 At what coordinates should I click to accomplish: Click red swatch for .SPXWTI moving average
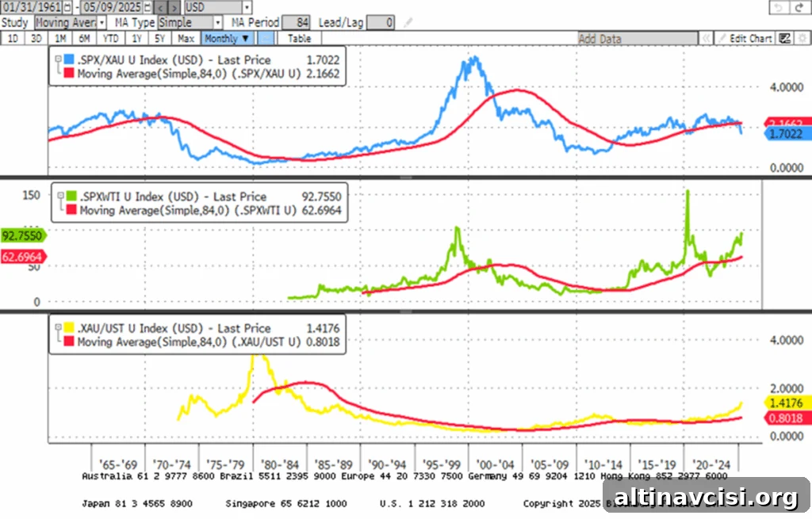click(71, 209)
